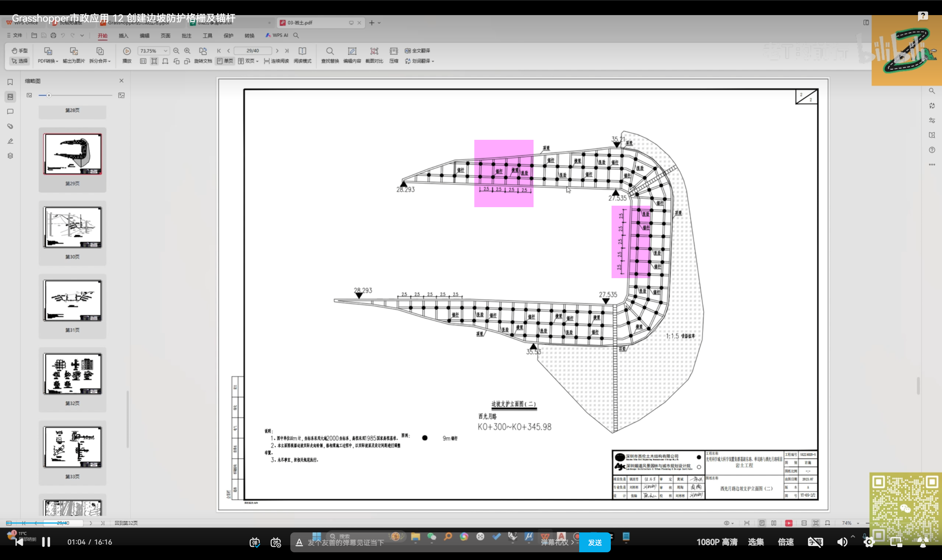Click the 输出为图片 export as image icon
The image size is (942, 560).
[x=74, y=51]
